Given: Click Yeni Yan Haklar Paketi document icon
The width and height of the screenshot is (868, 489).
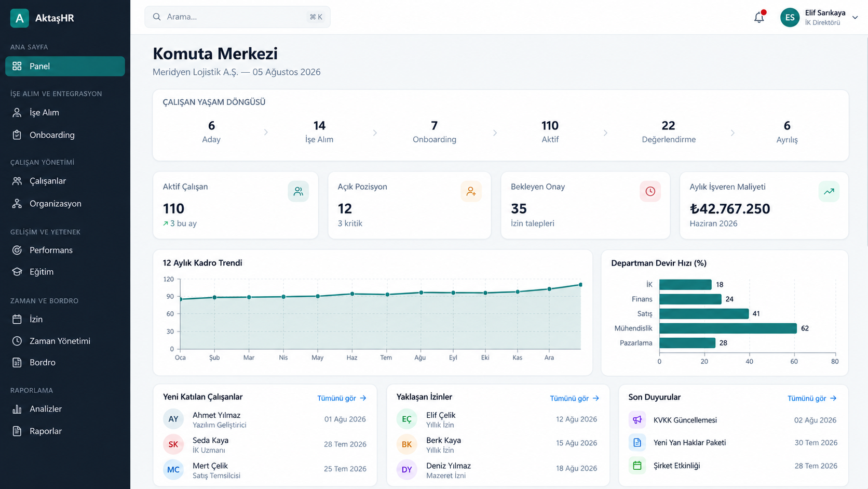Looking at the screenshot, I should point(637,443).
